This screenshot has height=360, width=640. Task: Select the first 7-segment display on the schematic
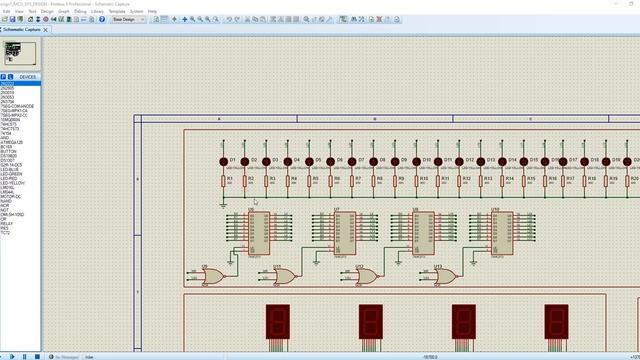coord(278,322)
